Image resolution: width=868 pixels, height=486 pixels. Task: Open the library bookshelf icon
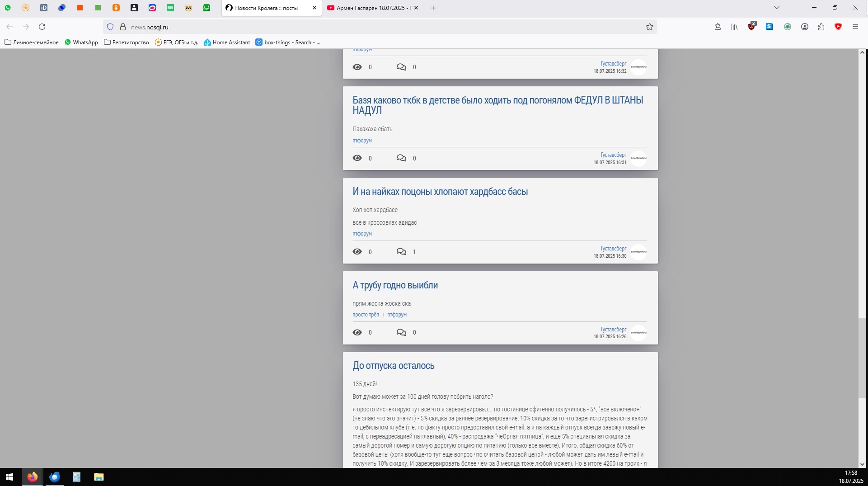click(734, 27)
